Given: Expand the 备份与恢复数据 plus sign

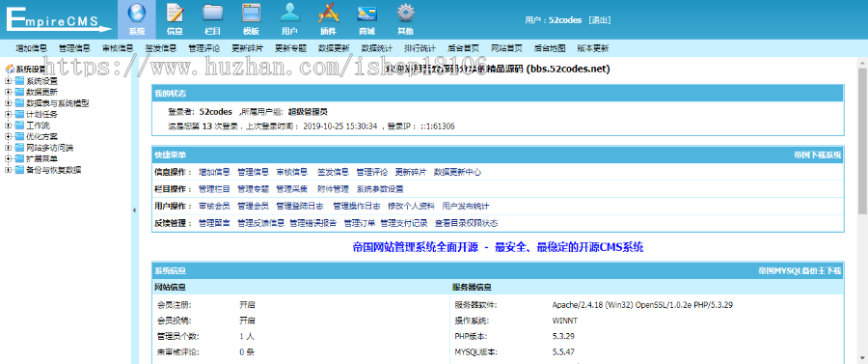Looking at the screenshot, I should tap(9, 170).
